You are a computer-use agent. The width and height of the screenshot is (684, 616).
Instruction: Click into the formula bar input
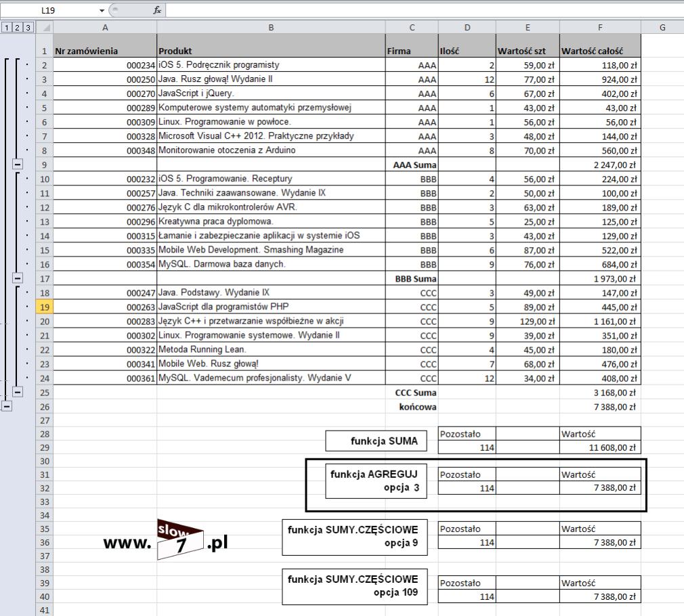click(423, 10)
